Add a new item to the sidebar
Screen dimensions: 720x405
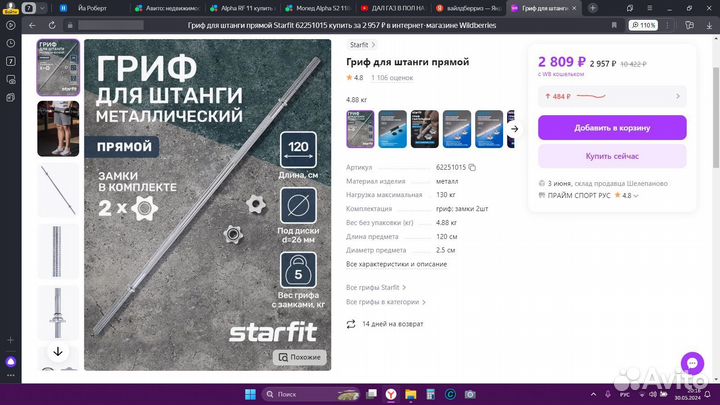click(11, 340)
